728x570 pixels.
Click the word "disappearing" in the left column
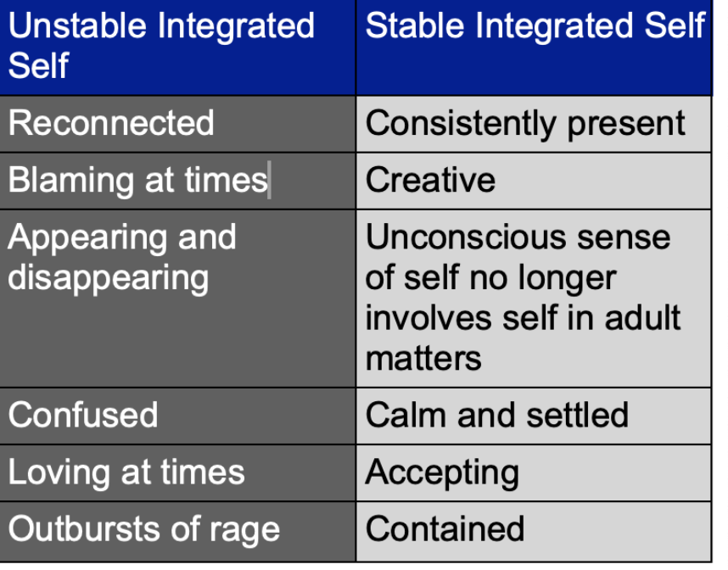(108, 277)
